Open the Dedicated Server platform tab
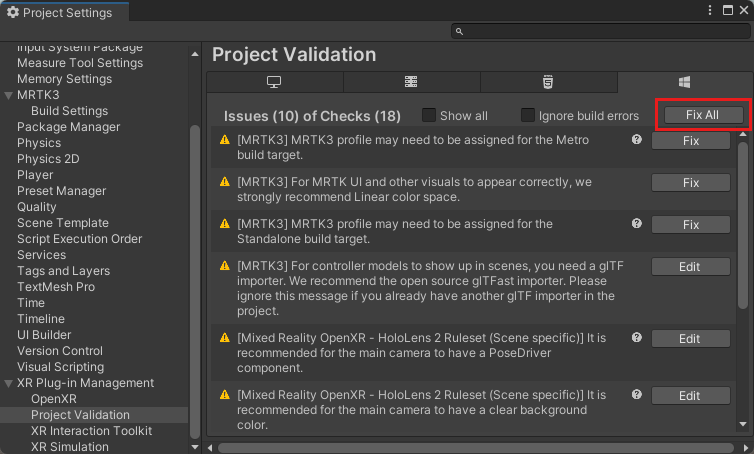The width and height of the screenshot is (754, 454). pos(411,82)
